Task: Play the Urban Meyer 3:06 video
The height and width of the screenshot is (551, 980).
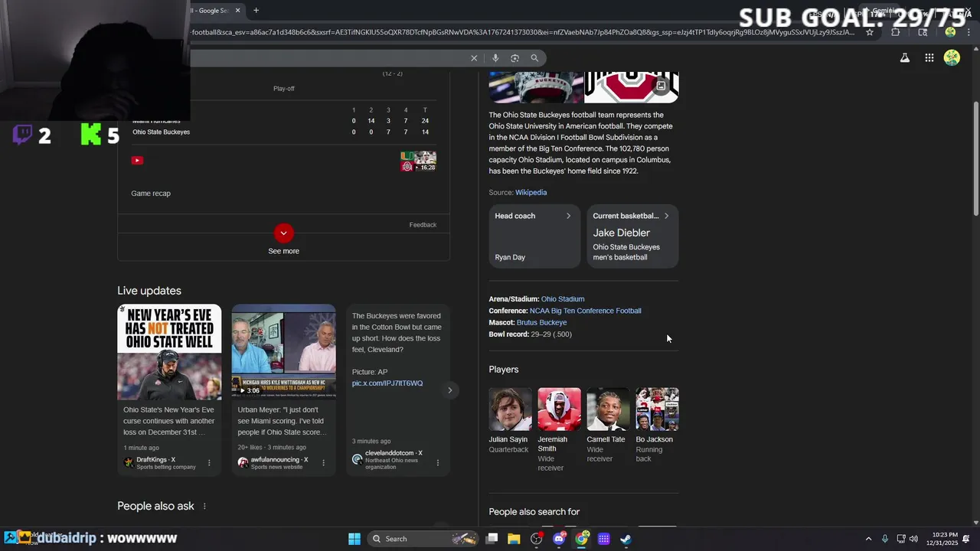Action: click(x=284, y=352)
